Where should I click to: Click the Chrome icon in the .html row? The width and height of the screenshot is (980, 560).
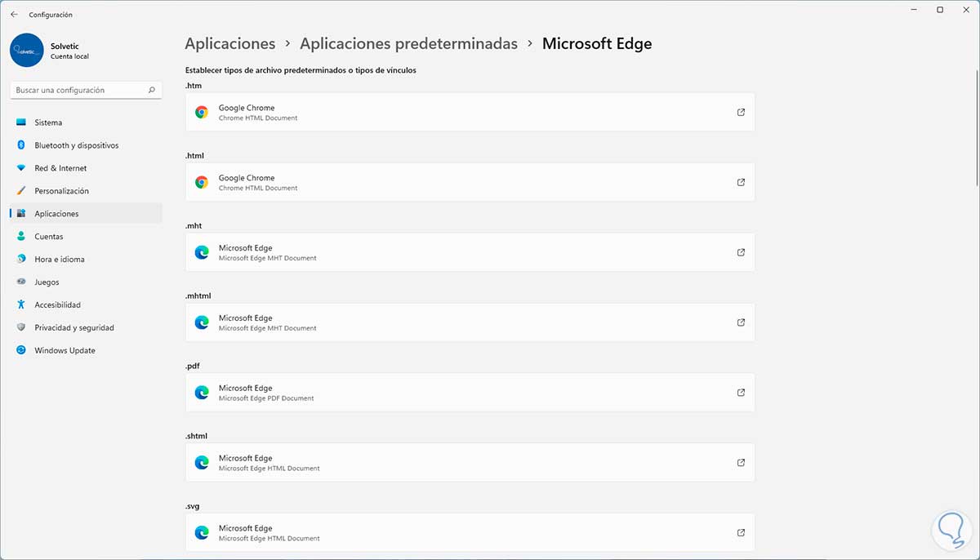[202, 183]
